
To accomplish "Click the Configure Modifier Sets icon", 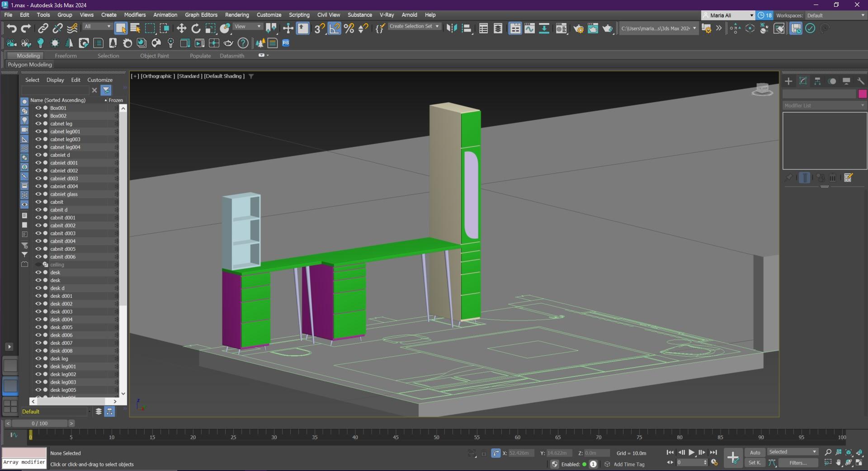I will [849, 178].
